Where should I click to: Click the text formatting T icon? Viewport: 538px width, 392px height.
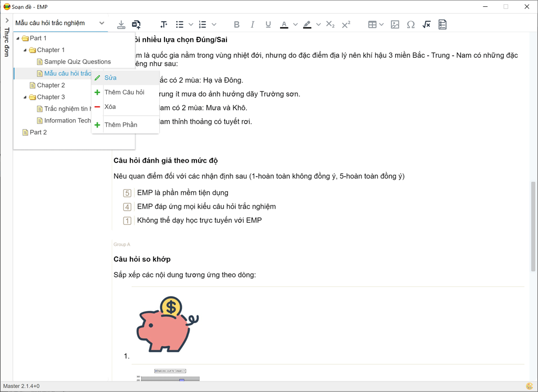(164, 24)
